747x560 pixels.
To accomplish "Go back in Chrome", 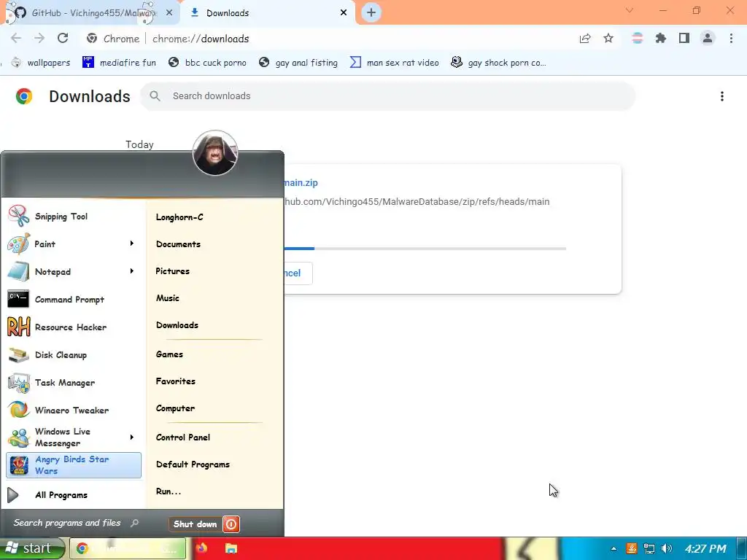I will pos(16,39).
